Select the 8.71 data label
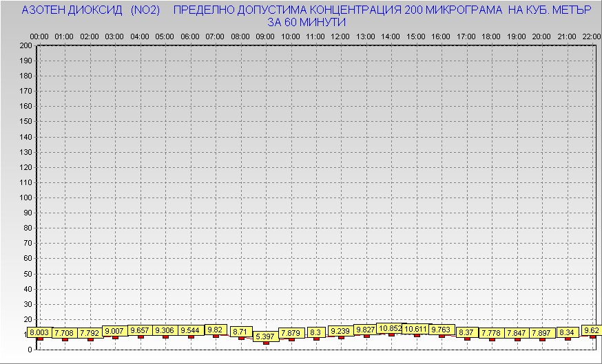Screen dimensions: 602x364 240,332
